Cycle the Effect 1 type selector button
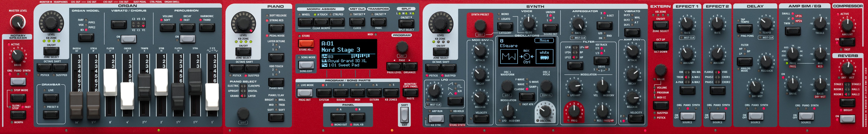The height and width of the screenshot is (134, 868). tap(687, 91)
